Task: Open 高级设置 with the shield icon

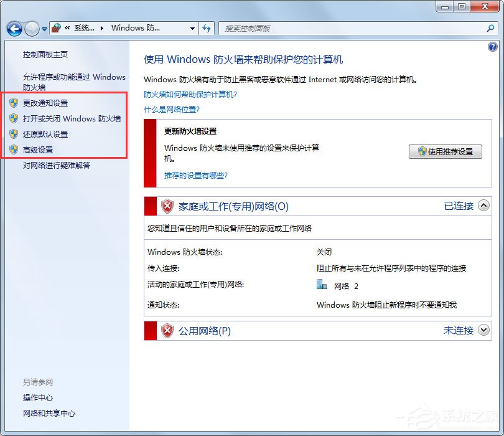Action: tap(36, 149)
